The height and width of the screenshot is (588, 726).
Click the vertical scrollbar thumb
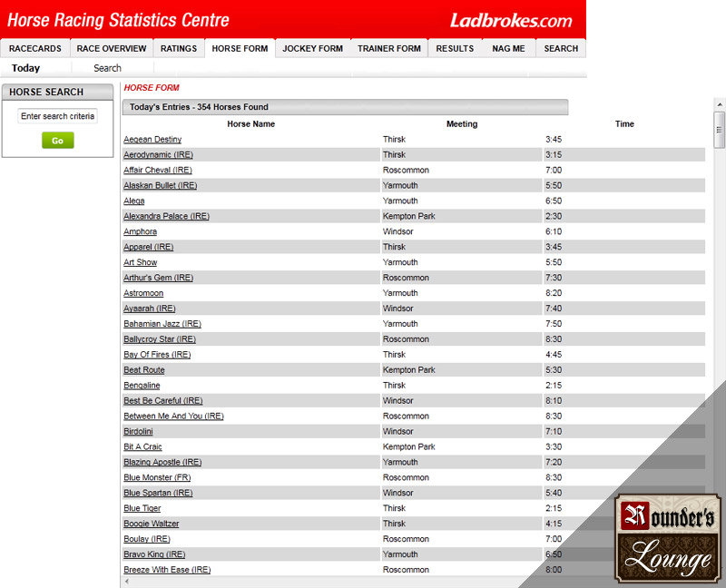coord(719,130)
